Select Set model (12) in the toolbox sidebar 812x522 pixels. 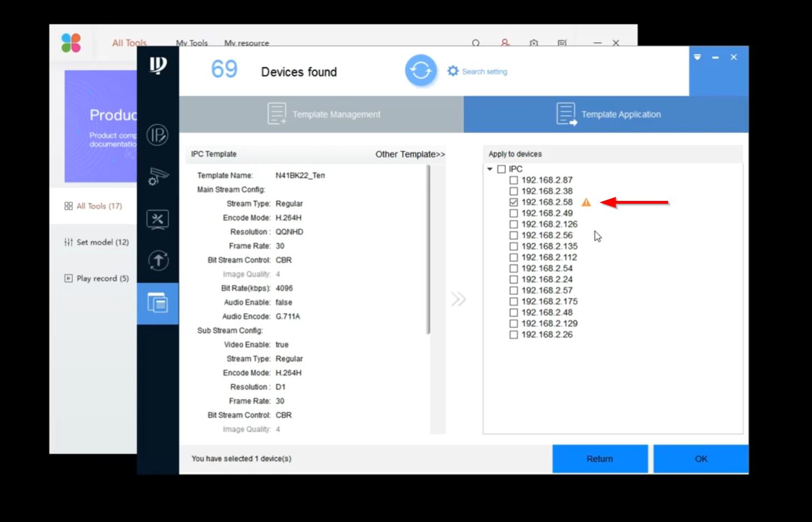click(x=97, y=242)
